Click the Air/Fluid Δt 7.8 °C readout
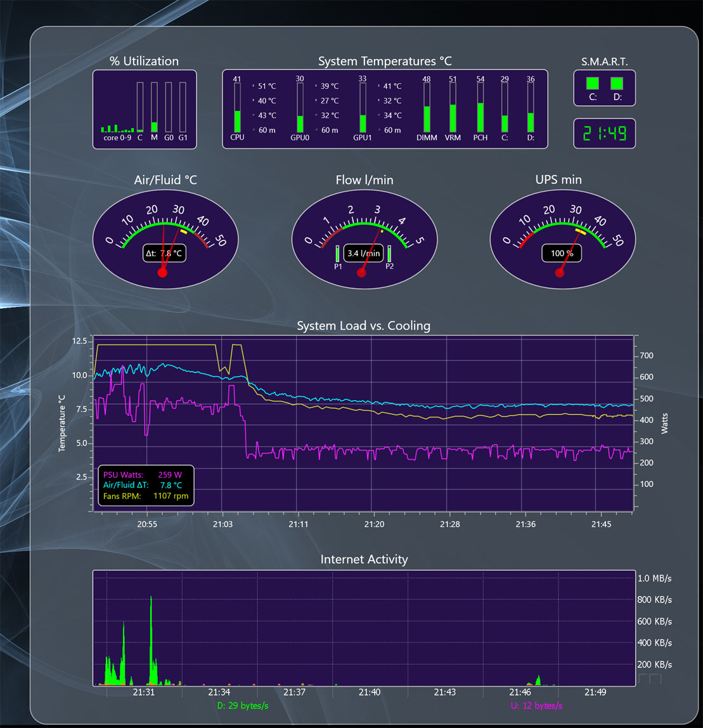The image size is (703, 728). (x=164, y=254)
